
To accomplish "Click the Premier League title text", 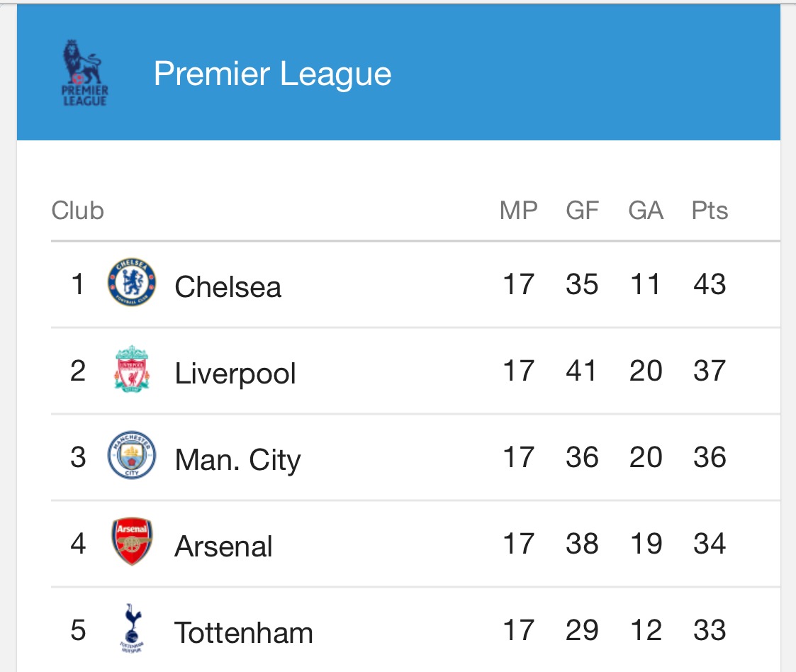I will tap(274, 72).
